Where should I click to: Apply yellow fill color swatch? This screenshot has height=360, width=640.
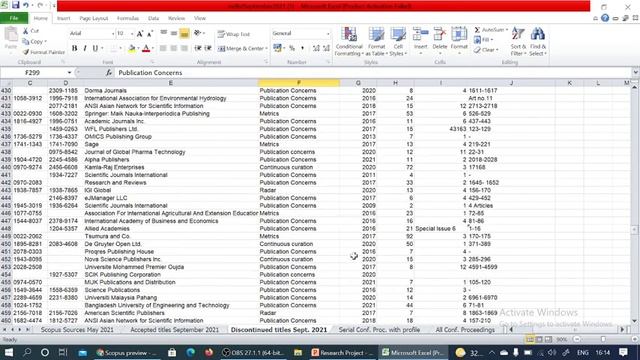coord(131,49)
